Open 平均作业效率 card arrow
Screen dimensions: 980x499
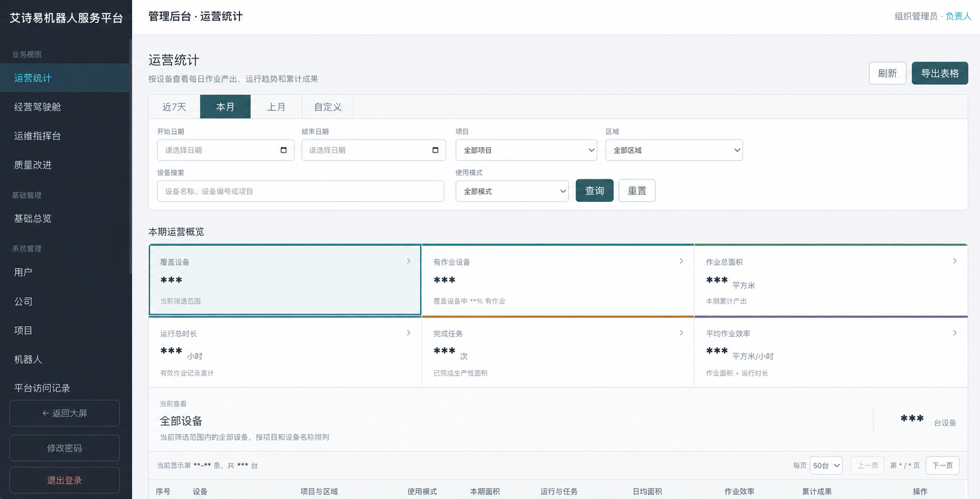[955, 333]
